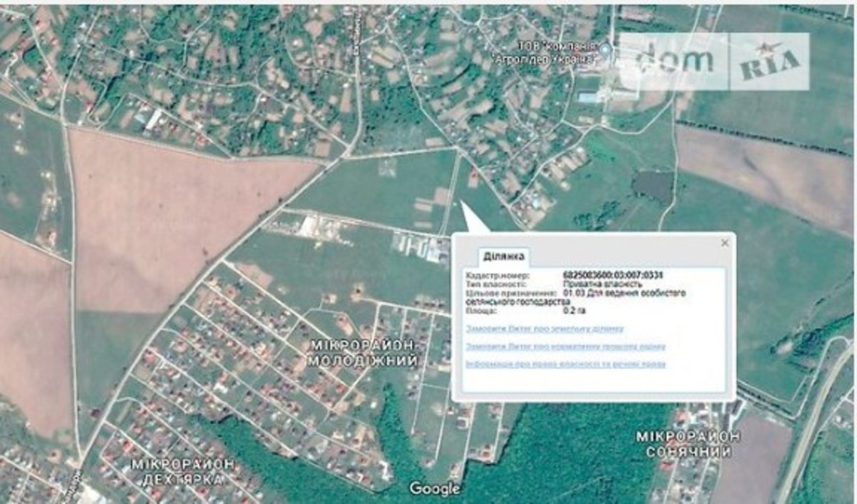857x504 pixels.
Task: Click the dark pond on the map
Action: click(652, 186)
